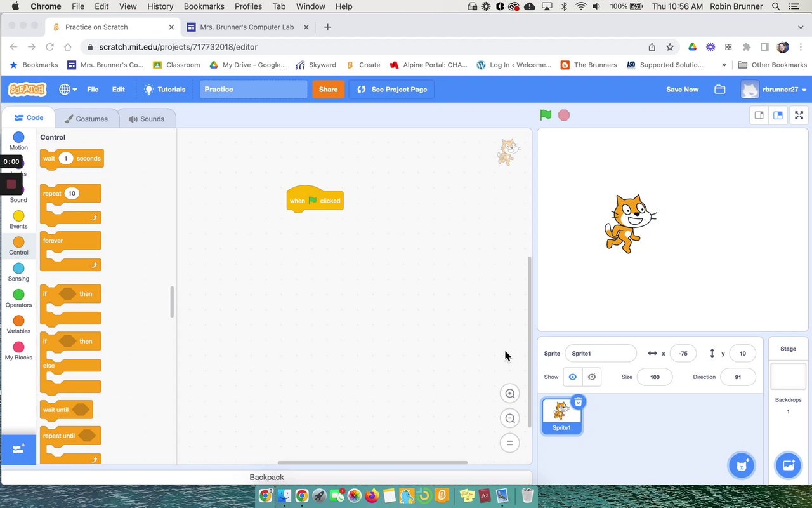Open the My Stuff folder icon

[x=720, y=90]
